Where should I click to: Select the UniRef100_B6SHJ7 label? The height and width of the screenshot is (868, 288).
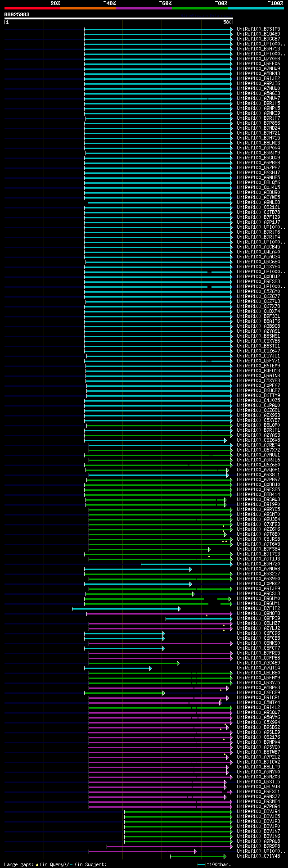[258, 172]
